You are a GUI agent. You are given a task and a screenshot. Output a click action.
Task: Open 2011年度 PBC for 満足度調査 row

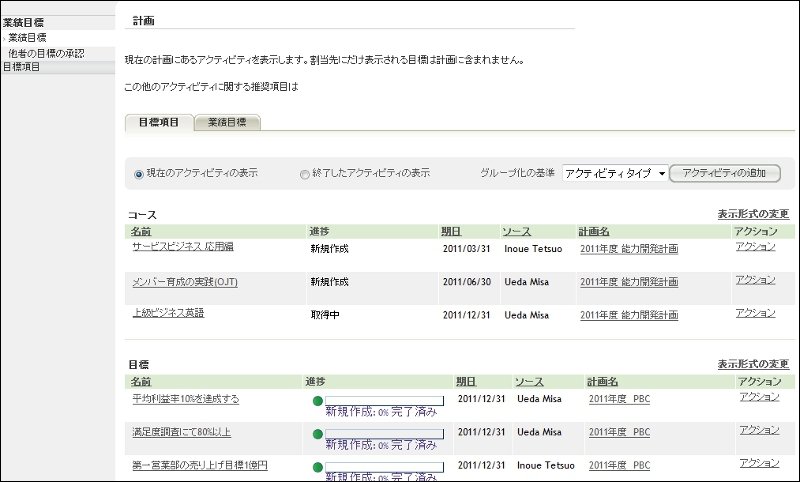pyautogui.click(x=619, y=432)
